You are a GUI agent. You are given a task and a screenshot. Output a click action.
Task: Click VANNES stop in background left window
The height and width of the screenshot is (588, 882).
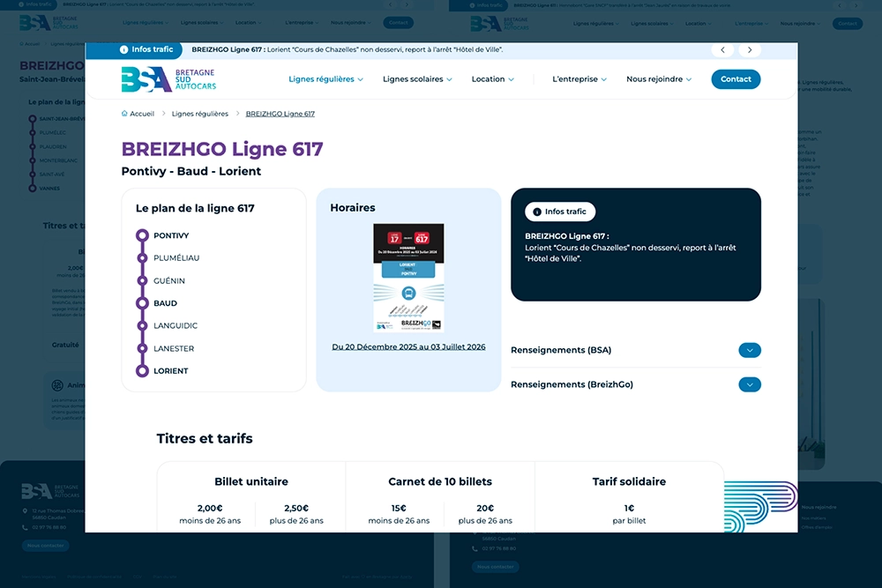[x=49, y=189]
